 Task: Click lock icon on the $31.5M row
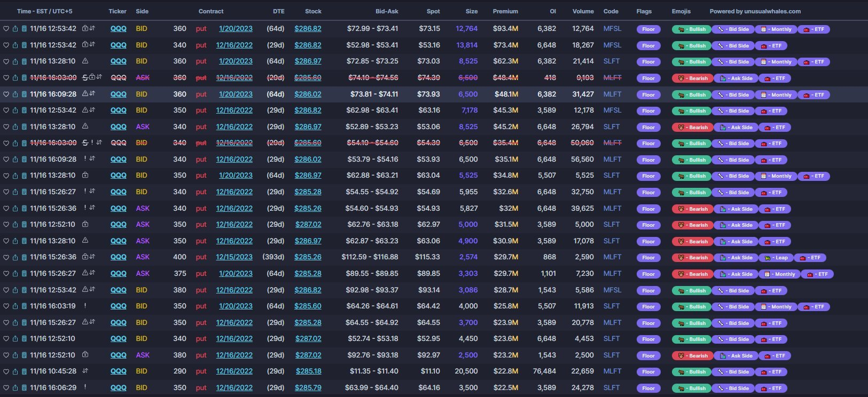click(85, 225)
